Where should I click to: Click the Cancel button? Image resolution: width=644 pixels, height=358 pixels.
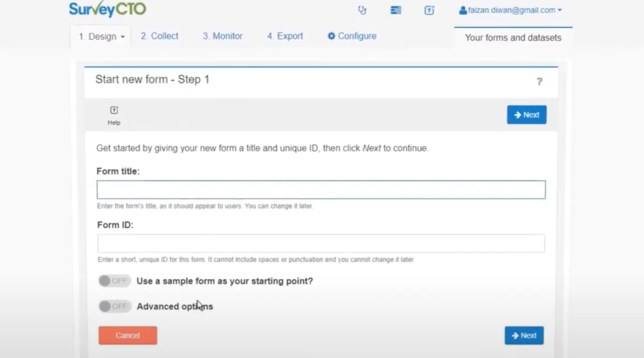pyautogui.click(x=128, y=335)
